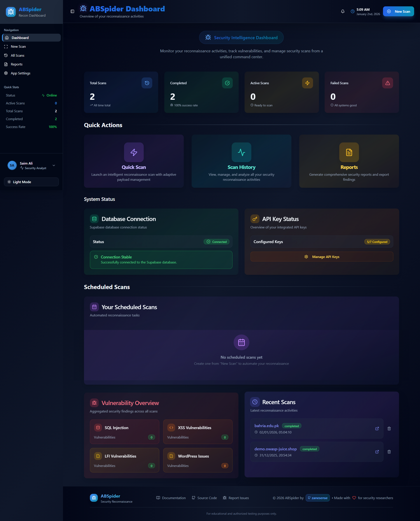Open App Settings from the sidebar
This screenshot has height=521, width=420.
21,73
